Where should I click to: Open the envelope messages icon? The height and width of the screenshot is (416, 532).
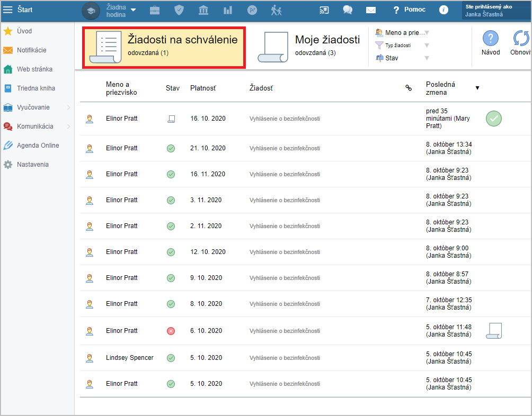371,10
